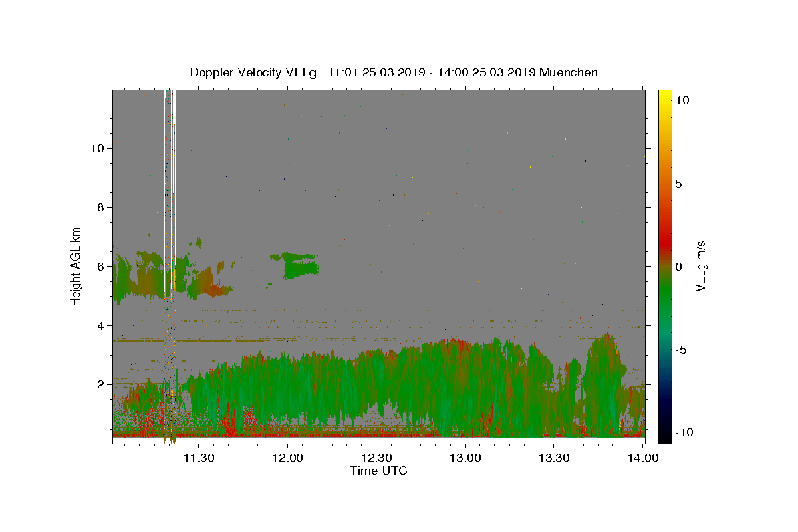Pick the black bottom of the colorbar

pyautogui.click(x=665, y=438)
